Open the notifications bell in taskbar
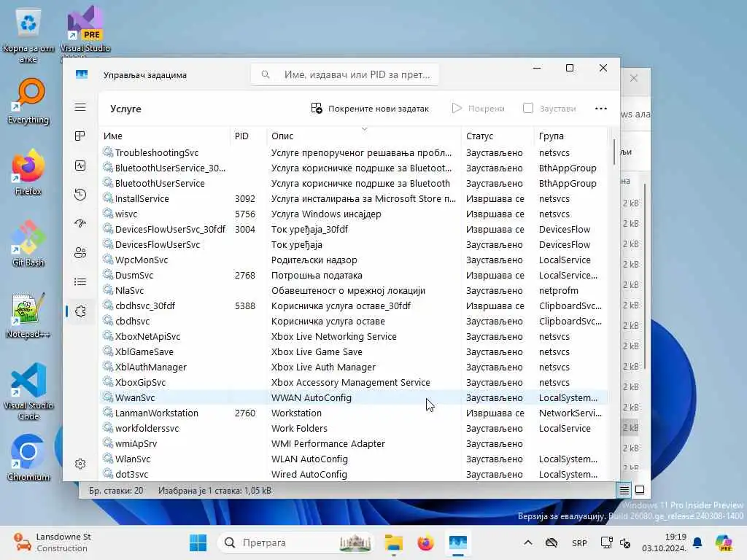This screenshot has height=560, width=747. [x=697, y=542]
